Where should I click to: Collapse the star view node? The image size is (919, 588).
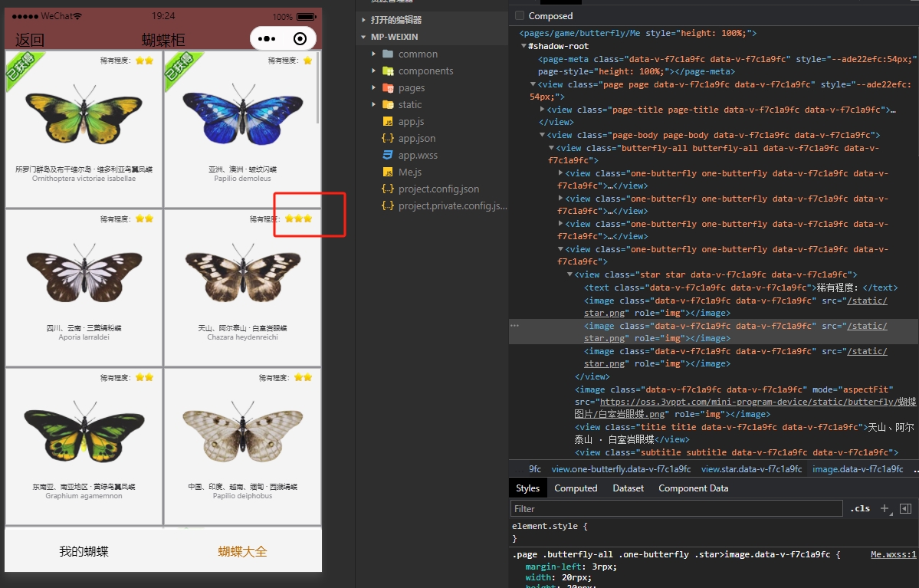(569, 274)
